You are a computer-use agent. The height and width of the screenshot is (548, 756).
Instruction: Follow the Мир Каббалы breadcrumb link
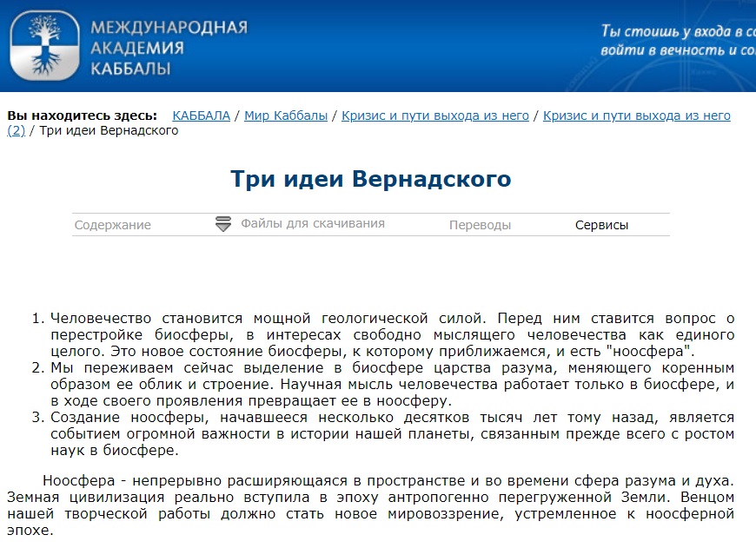(x=286, y=116)
